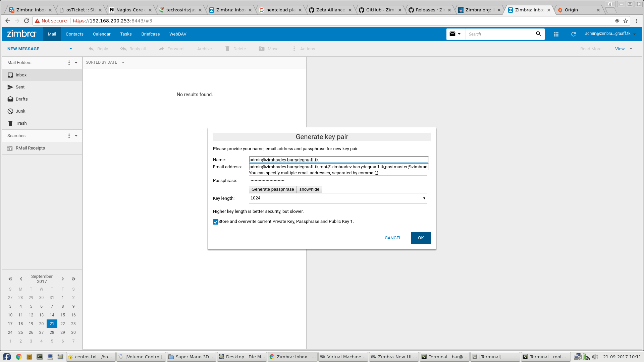Switch to the Calendar tab

pyautogui.click(x=102, y=34)
